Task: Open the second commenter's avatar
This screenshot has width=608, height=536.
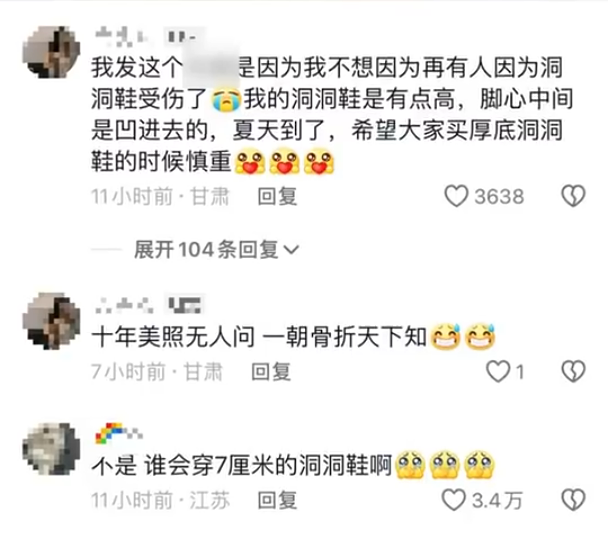Action: (52, 321)
